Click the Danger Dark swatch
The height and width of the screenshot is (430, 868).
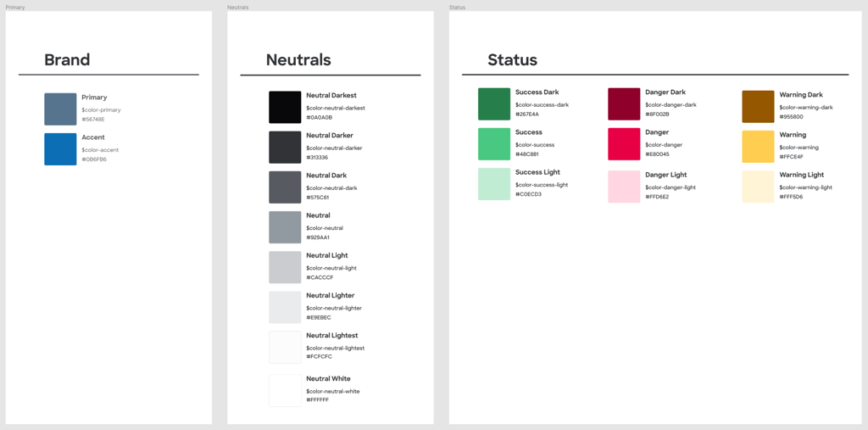point(624,104)
